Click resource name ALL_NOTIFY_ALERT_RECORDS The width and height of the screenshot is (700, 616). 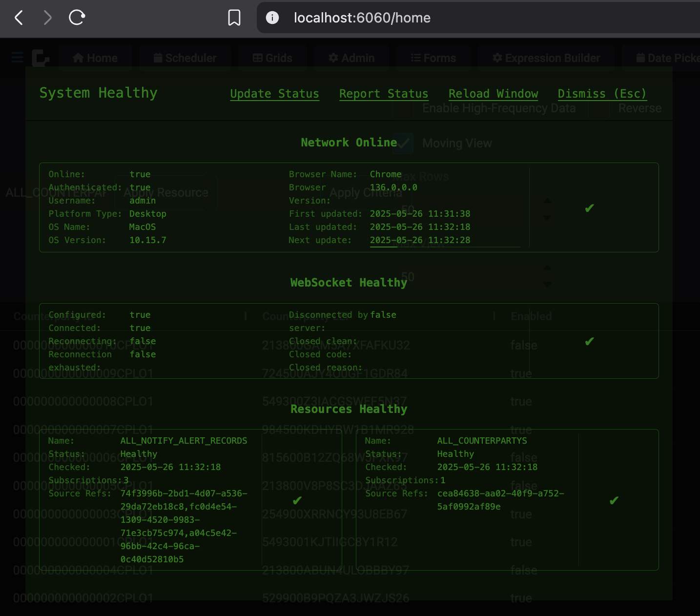tap(184, 441)
